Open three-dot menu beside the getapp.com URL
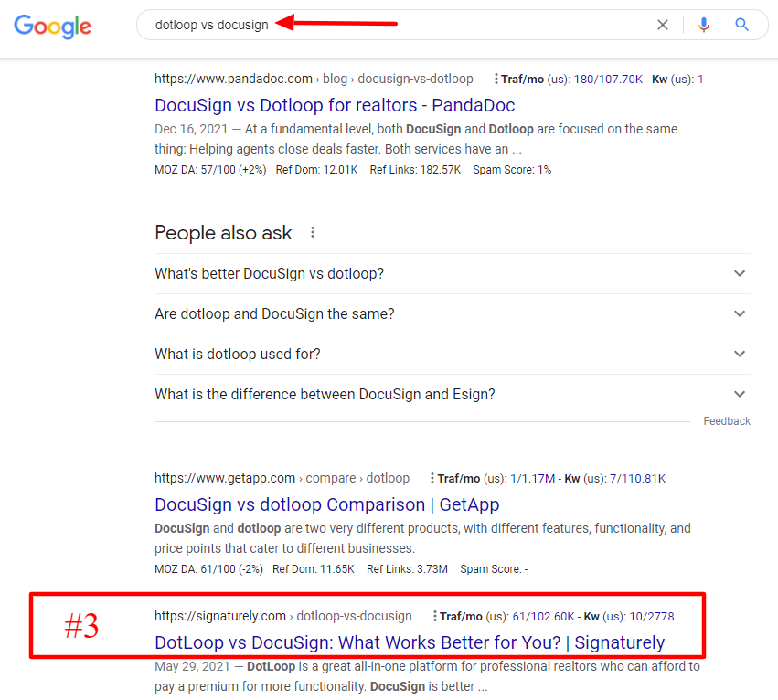 432,478
